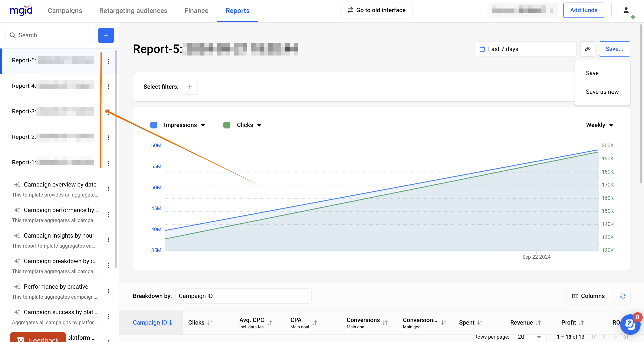This screenshot has height=342, width=644.
Task: Add a filter with plus icon
Action: click(190, 87)
